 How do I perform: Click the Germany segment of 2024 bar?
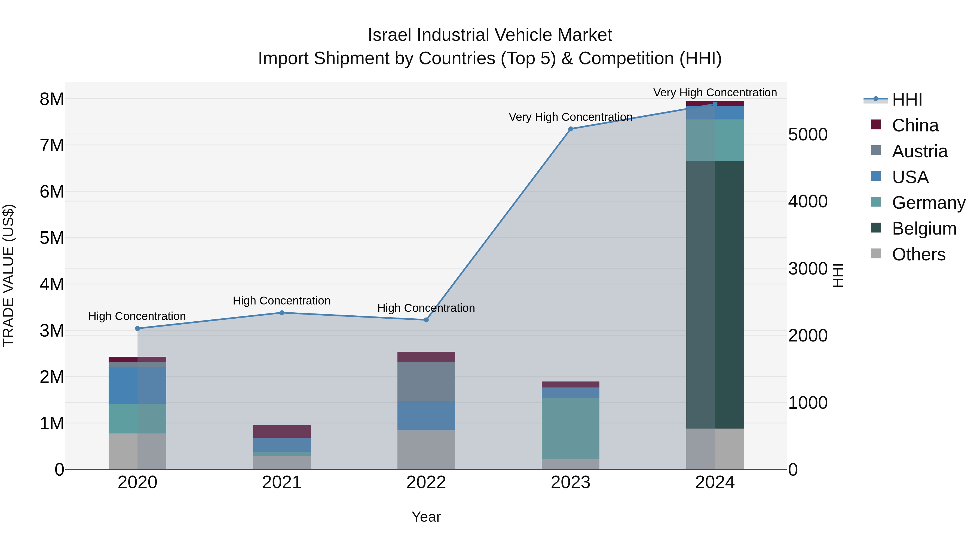coord(715,140)
